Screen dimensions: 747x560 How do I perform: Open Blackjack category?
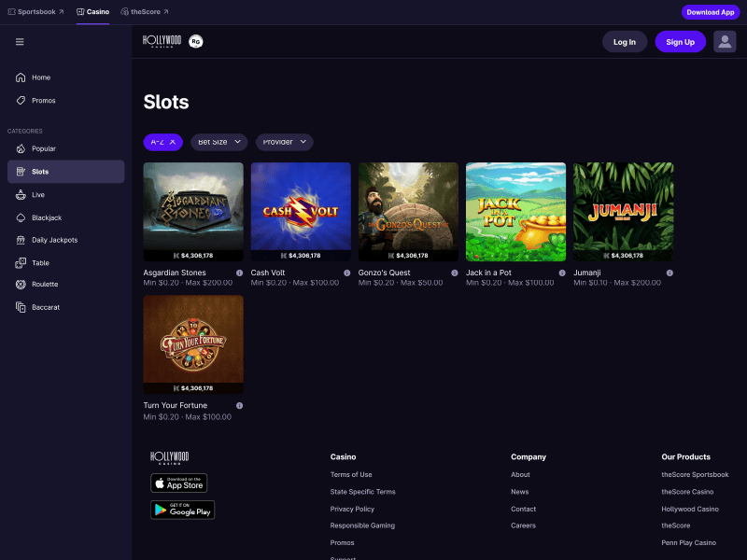point(65,217)
